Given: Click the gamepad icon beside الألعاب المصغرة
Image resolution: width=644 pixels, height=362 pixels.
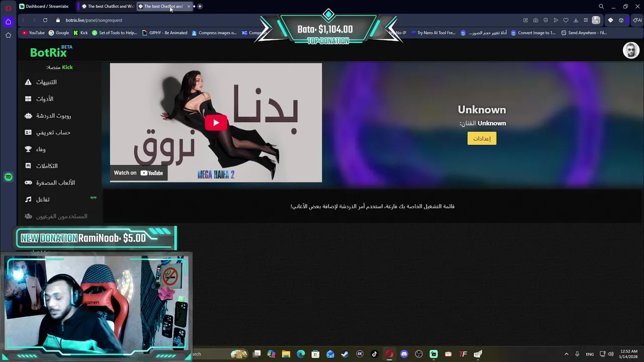Looking at the screenshot, I should coord(28,183).
